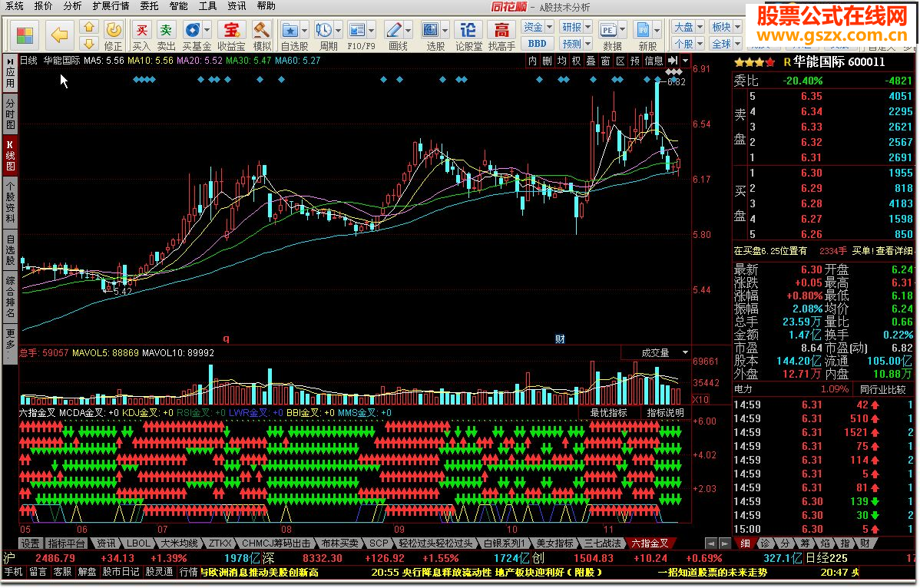Expand the 自选股 dropdown arrow
The height and width of the screenshot is (588, 920).
coord(305,30)
